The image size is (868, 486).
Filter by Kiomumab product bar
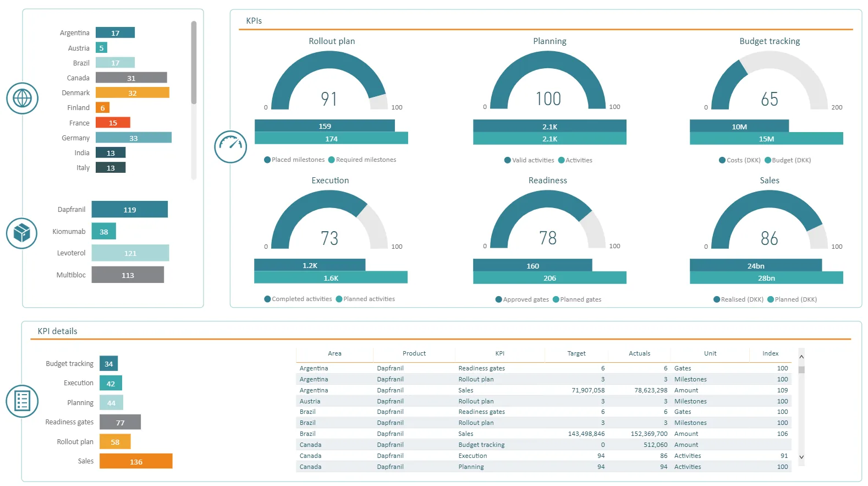[104, 231]
